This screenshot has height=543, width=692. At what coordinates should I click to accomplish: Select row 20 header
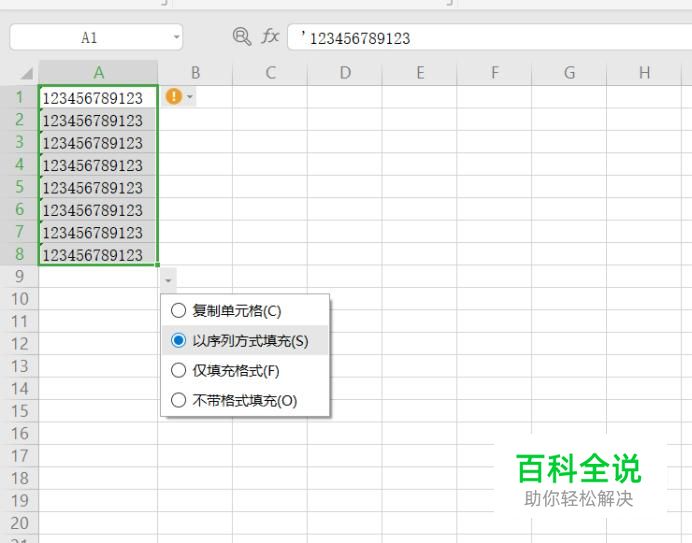[x=19, y=523]
